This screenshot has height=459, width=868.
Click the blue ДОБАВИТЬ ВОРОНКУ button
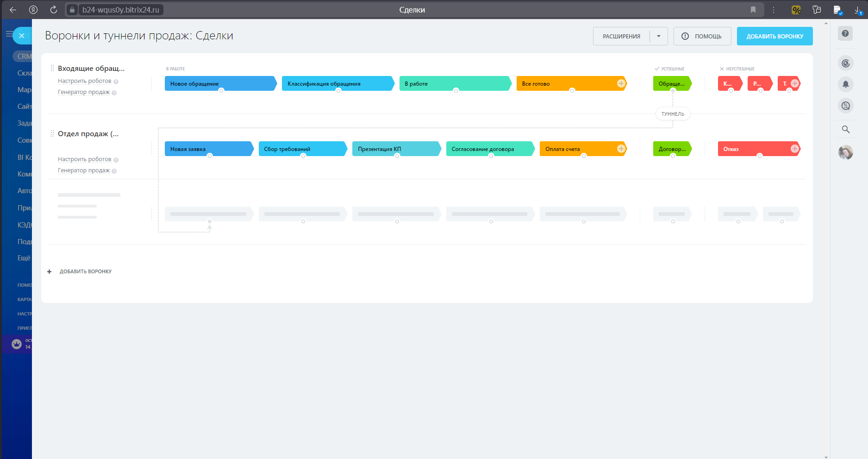(775, 36)
